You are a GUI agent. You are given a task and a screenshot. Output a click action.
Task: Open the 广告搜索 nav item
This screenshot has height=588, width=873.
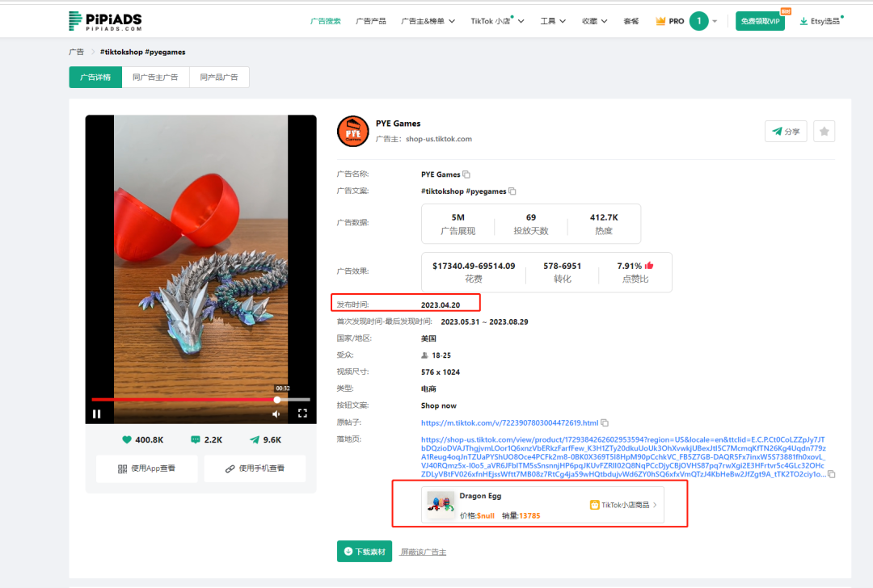325,21
